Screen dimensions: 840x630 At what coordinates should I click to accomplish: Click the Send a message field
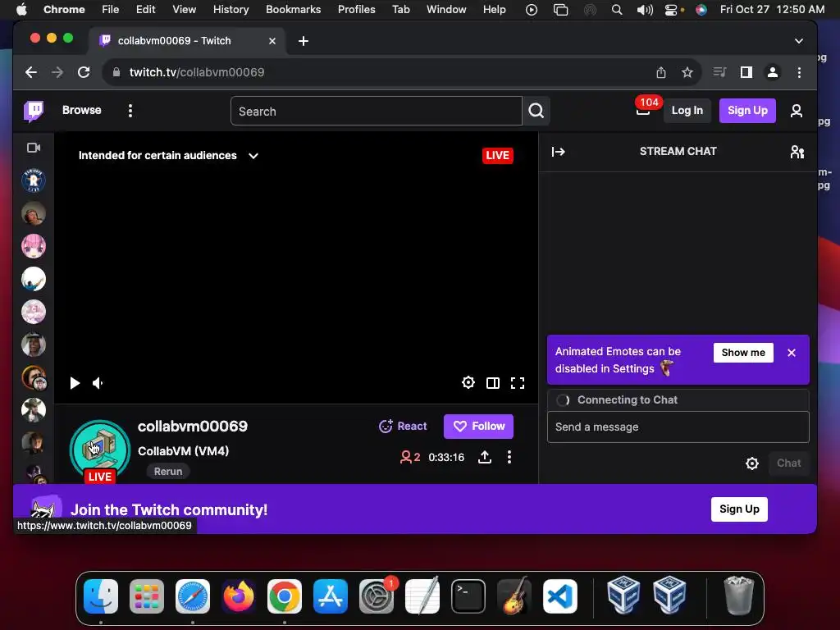point(678,427)
